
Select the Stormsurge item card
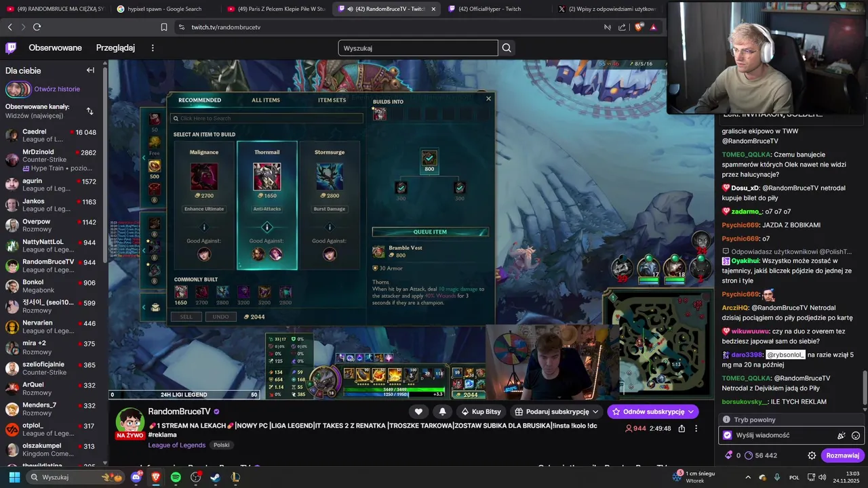click(330, 205)
